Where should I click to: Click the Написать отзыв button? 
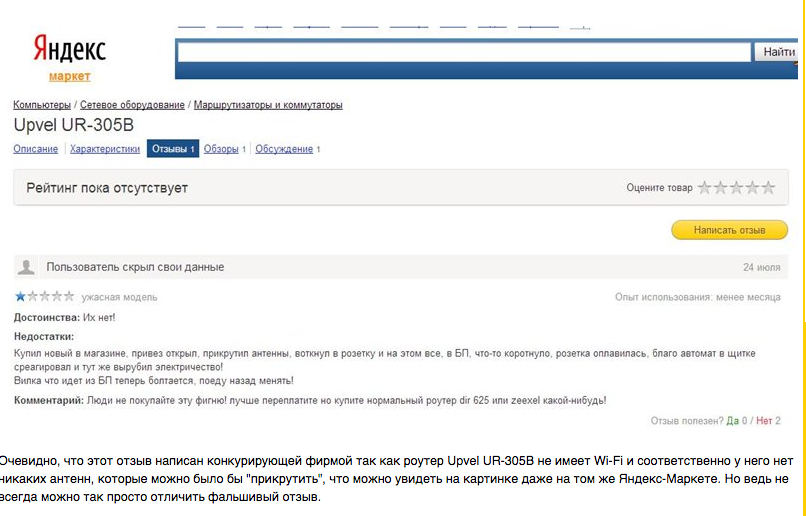pos(729,230)
